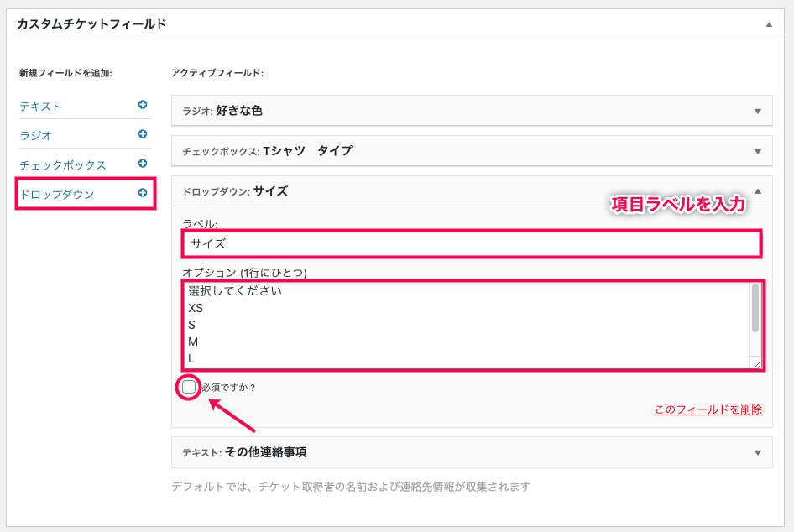Click option line 選択してください
This screenshot has height=532, width=794.
[235, 291]
